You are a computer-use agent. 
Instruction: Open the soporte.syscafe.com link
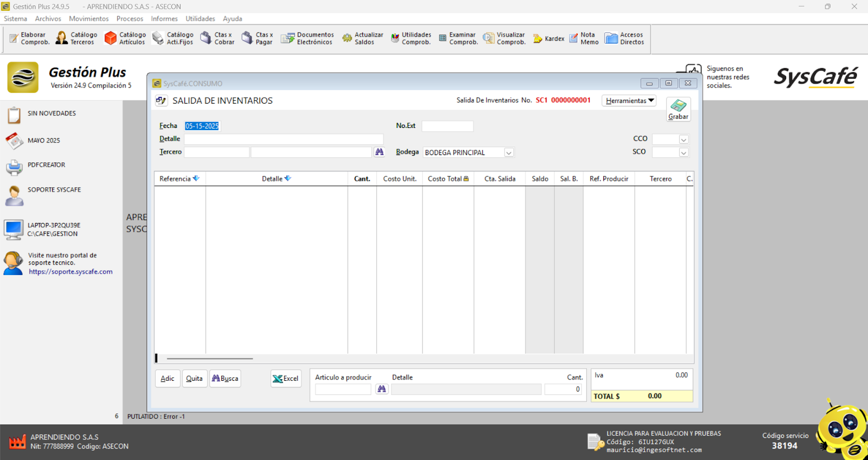pyautogui.click(x=71, y=272)
